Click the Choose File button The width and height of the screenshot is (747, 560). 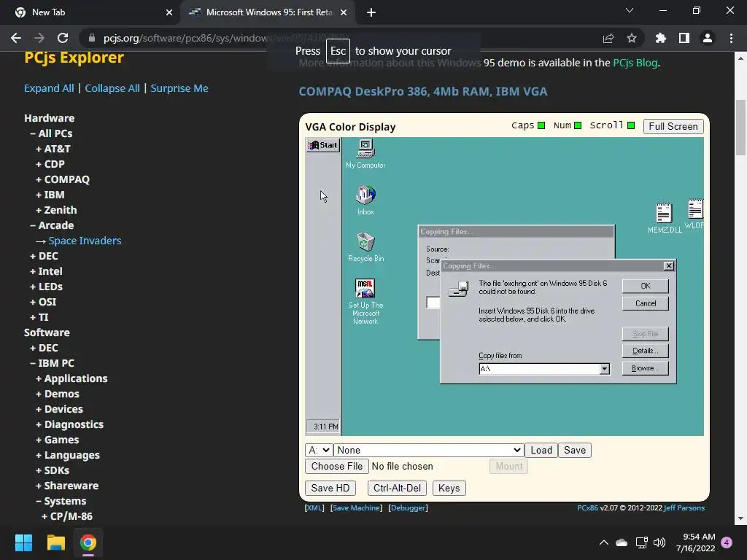pos(337,466)
